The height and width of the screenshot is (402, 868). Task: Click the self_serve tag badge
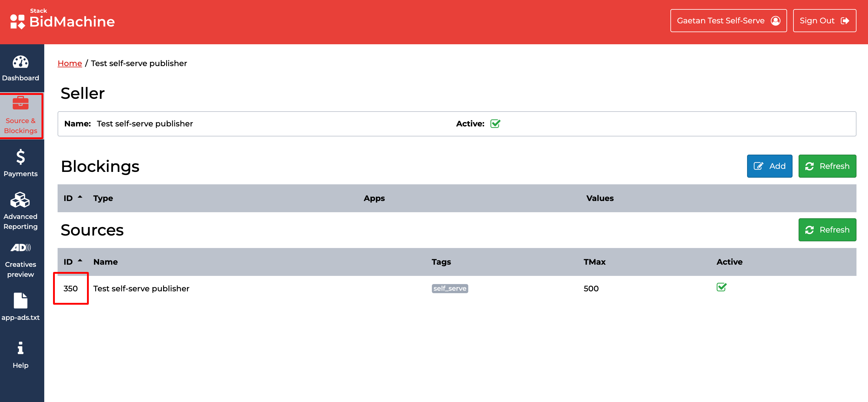coord(449,288)
